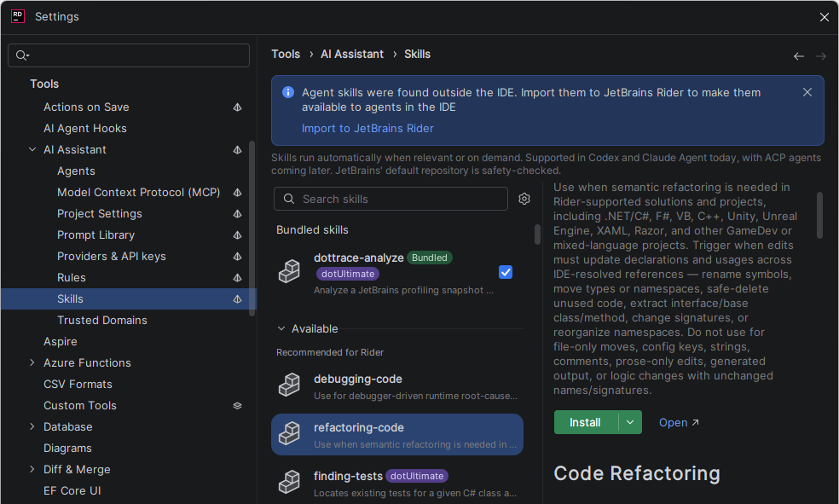Select the debugging-code skill
Image resolution: width=839 pixels, height=504 pixels.
[x=397, y=386]
